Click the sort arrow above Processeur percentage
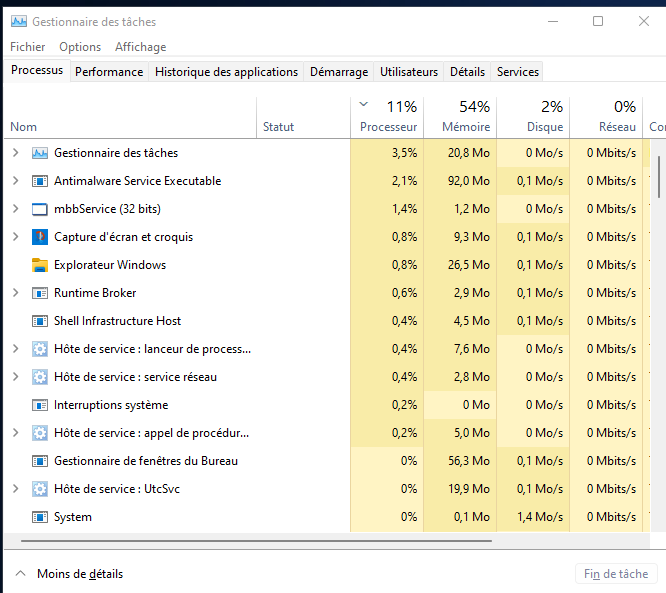The width and height of the screenshot is (666, 593). pos(364,104)
